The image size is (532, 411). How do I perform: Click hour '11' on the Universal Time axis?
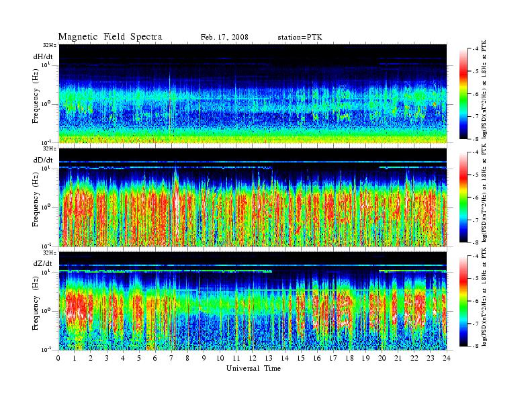pos(236,359)
